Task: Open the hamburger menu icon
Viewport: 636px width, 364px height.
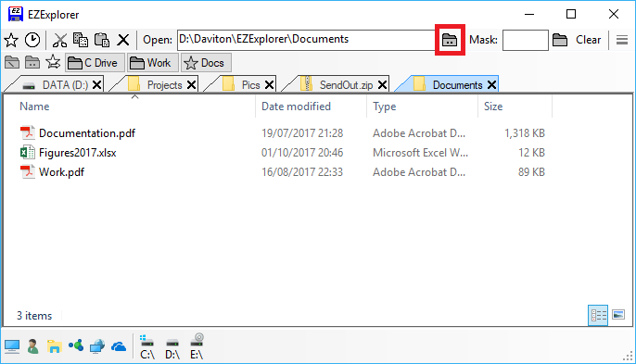Action: tap(622, 40)
